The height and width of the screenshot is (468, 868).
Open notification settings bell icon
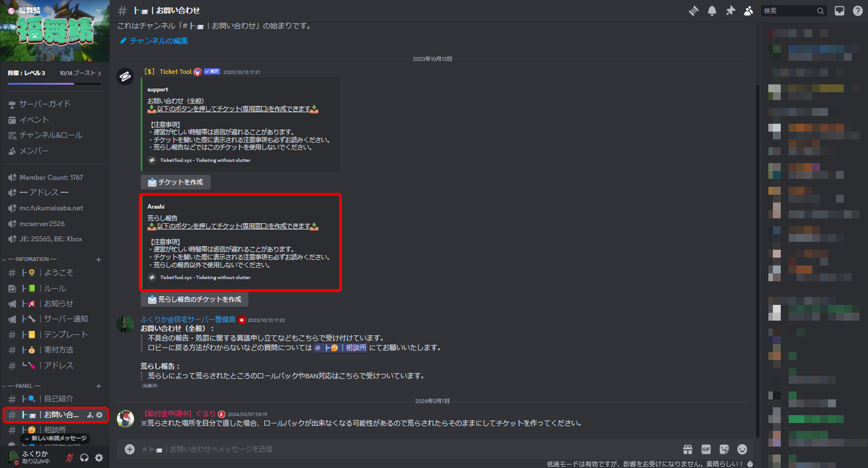click(712, 11)
